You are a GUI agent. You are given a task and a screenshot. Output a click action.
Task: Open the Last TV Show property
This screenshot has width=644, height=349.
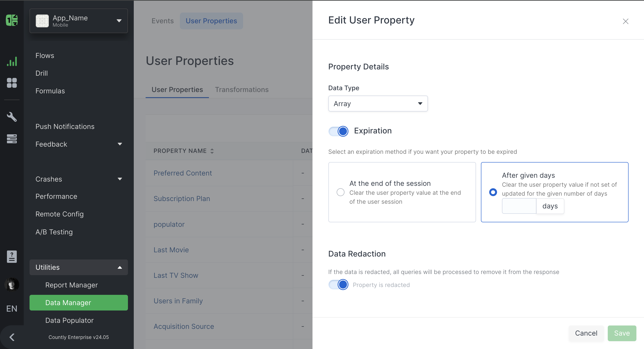tap(176, 275)
